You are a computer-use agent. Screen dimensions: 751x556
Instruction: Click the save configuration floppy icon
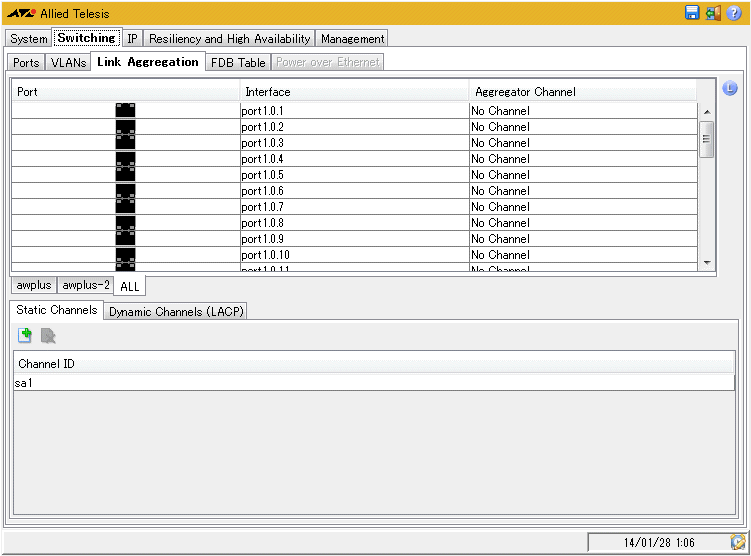click(x=692, y=13)
